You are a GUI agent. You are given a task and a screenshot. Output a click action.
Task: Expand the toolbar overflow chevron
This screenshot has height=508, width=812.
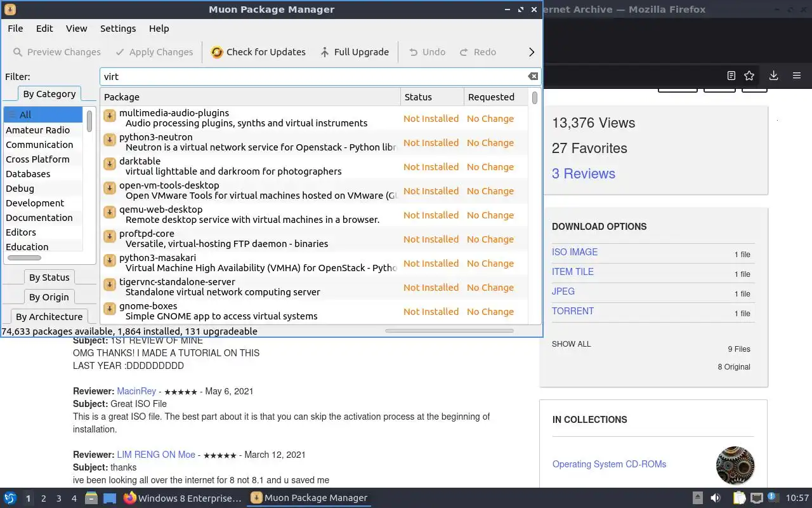[532, 52]
